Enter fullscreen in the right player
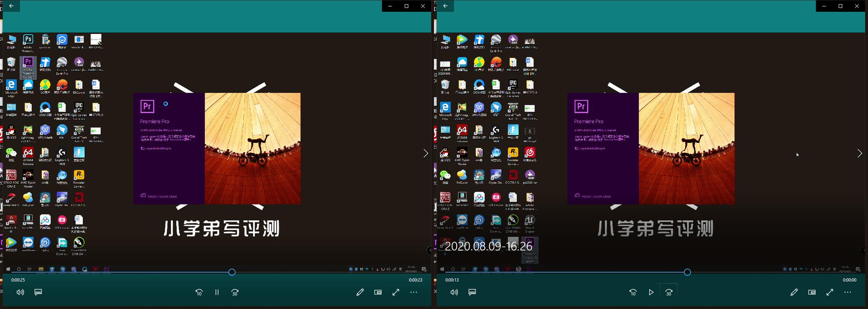This screenshot has height=309, width=868. (x=830, y=292)
